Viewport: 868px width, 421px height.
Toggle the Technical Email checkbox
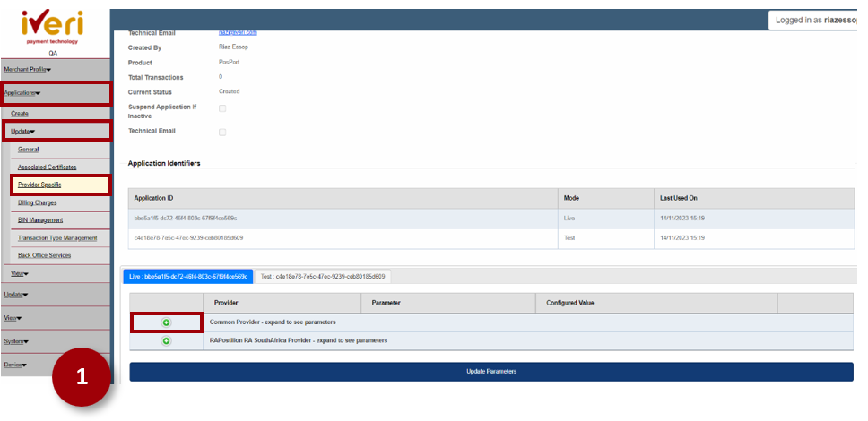pyautogui.click(x=222, y=132)
